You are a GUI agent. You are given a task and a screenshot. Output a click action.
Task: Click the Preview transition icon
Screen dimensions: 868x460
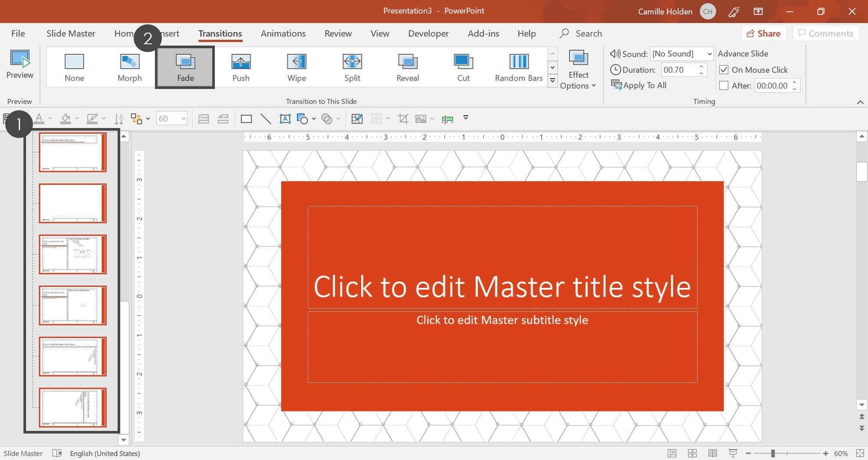click(20, 65)
